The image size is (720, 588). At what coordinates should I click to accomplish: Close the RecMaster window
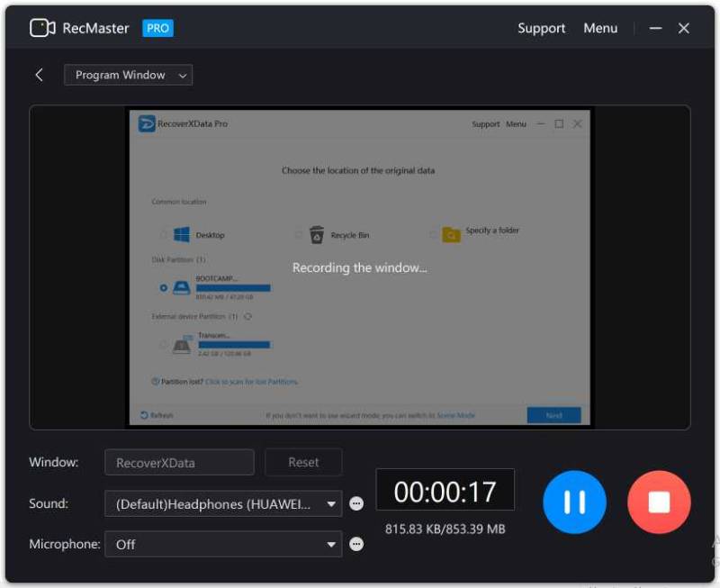(684, 29)
